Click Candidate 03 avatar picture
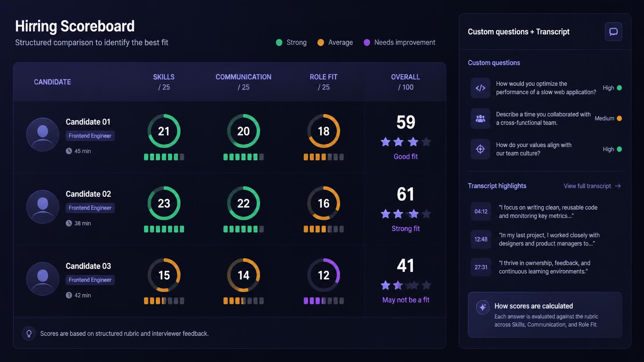The height and width of the screenshot is (362, 644). click(x=43, y=279)
